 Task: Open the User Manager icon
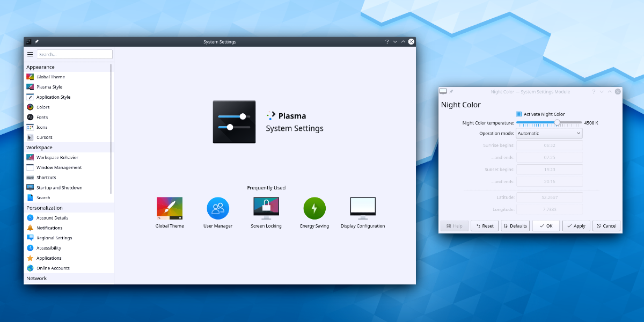[218, 209]
